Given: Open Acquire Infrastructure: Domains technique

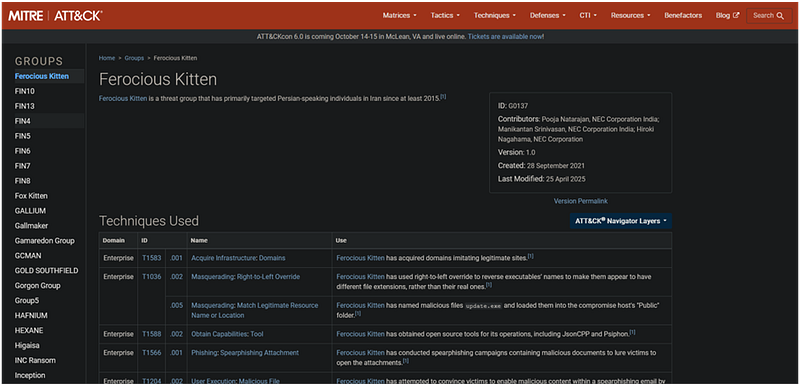Looking at the screenshot, I should (238, 258).
